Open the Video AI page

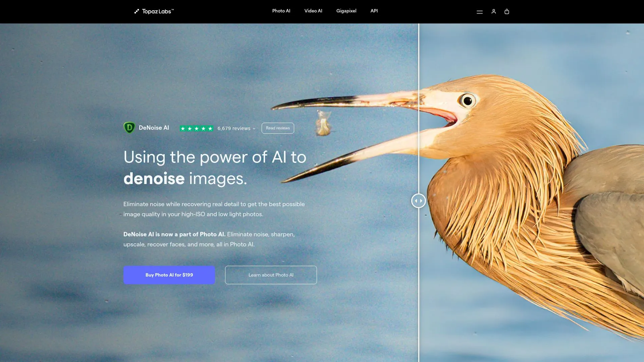pos(313,11)
